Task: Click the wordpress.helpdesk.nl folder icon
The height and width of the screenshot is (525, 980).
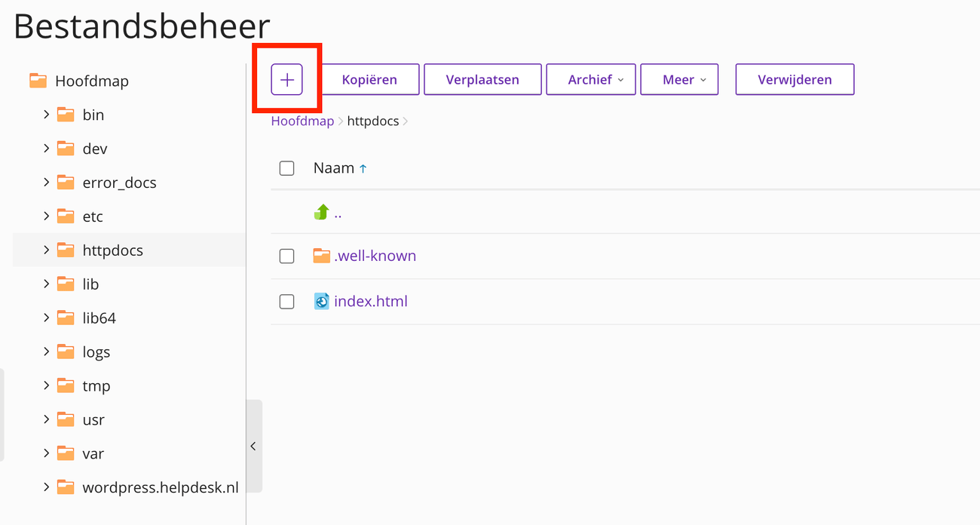Action: coord(66,487)
